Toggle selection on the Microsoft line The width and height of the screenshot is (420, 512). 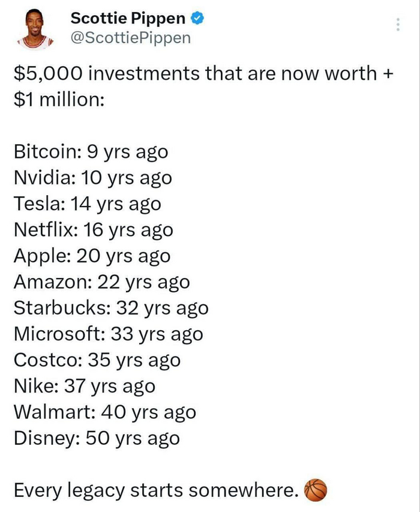coord(108,334)
